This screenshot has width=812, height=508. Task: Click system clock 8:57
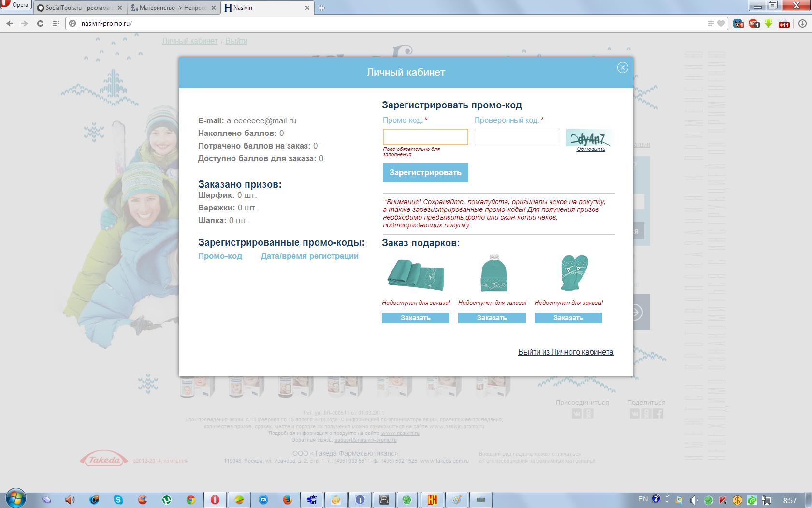pyautogui.click(x=790, y=500)
